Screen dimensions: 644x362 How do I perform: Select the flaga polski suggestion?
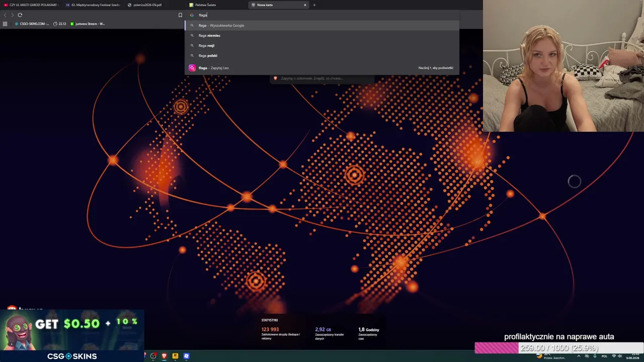tap(322, 55)
